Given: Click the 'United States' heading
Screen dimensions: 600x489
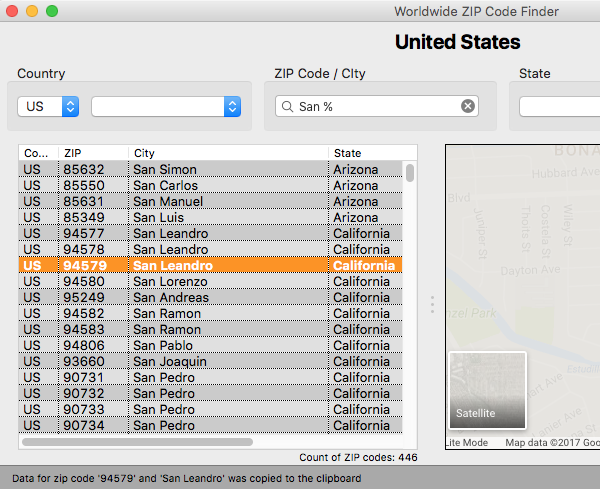Looking at the screenshot, I should (457, 42).
